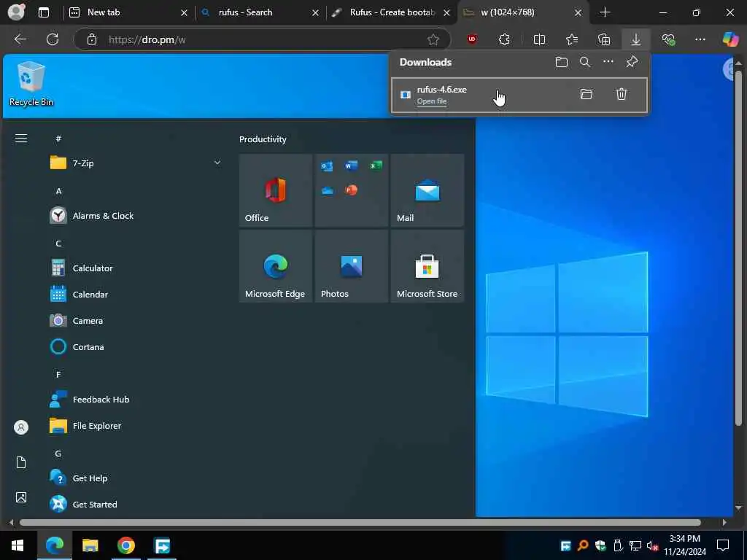Open the Edge profile avatar icon
Screen dimensions: 747x560
pos(16,12)
